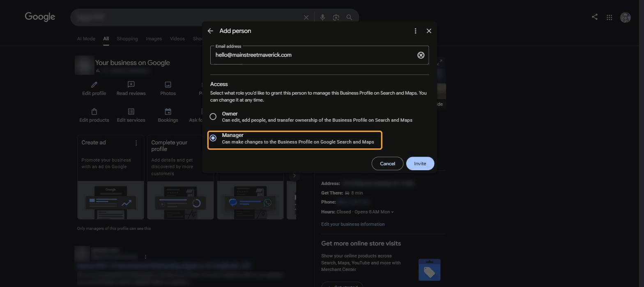This screenshot has width=644, height=287.
Task: Send the invite with the Invite button
Action: point(420,164)
